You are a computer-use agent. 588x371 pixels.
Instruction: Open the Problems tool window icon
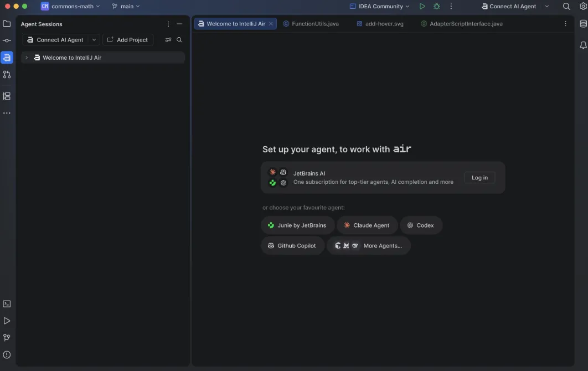point(7,354)
